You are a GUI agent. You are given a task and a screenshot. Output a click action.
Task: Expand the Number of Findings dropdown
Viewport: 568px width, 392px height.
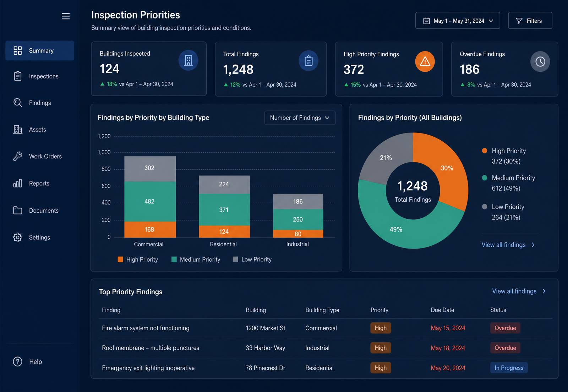[300, 118]
